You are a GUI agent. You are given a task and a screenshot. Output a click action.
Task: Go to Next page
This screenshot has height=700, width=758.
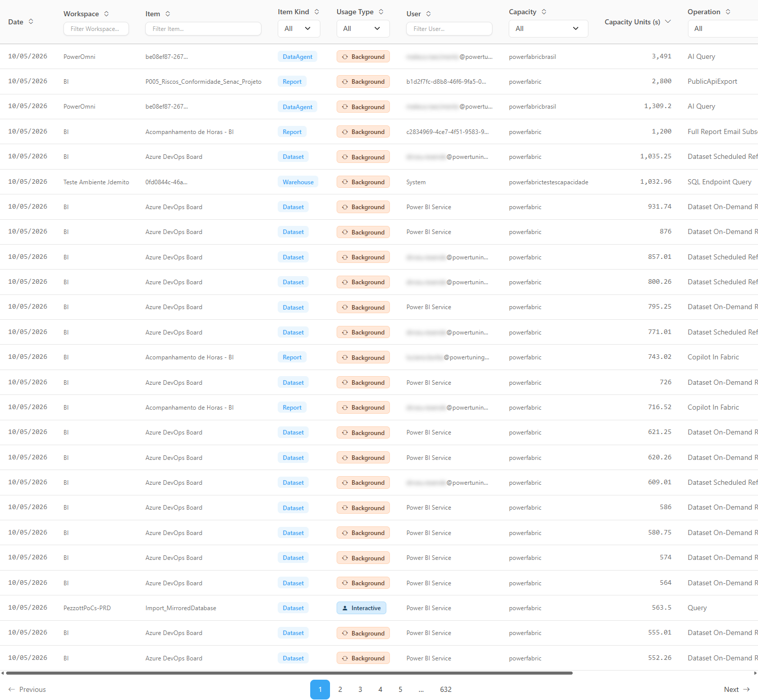[x=737, y=689]
